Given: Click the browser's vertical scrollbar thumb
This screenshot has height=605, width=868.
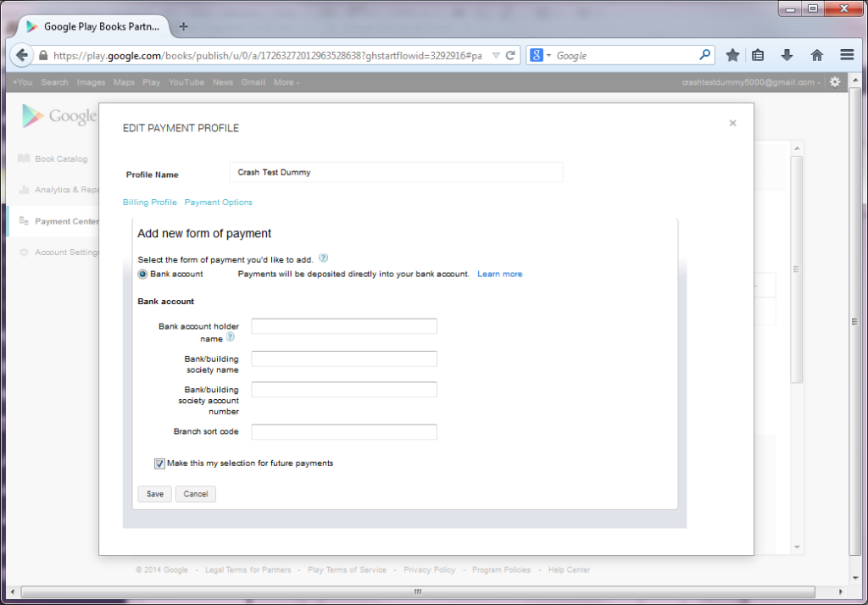Looking at the screenshot, I should pos(855,321).
